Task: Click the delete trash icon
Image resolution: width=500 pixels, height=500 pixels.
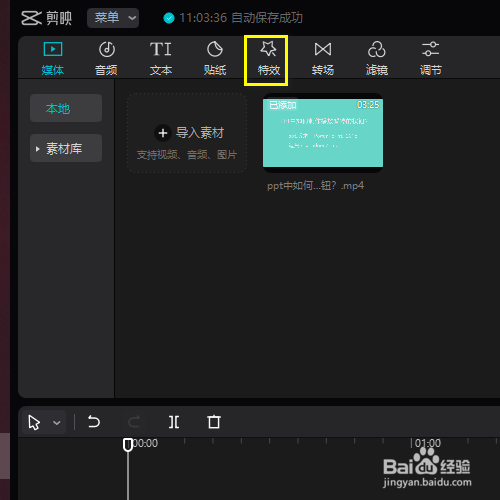Action: 214,422
